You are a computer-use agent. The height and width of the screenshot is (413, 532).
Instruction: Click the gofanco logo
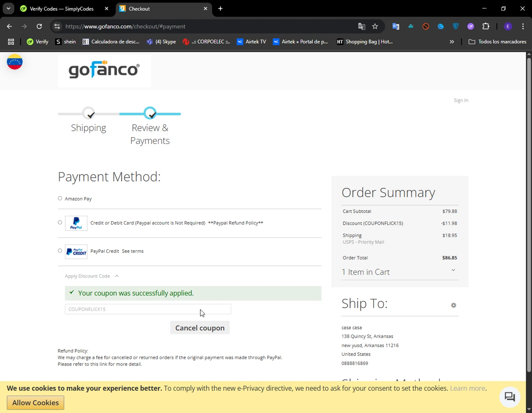(x=104, y=70)
